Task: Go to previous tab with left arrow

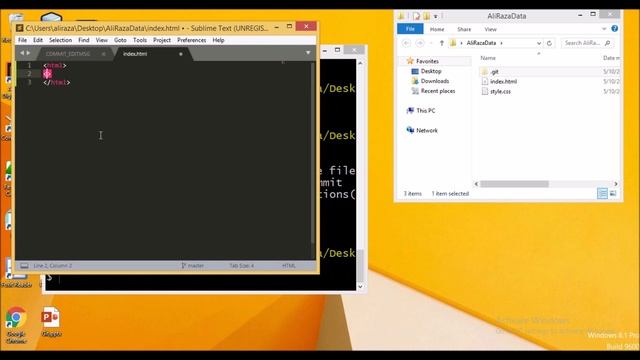Action: tap(22, 53)
